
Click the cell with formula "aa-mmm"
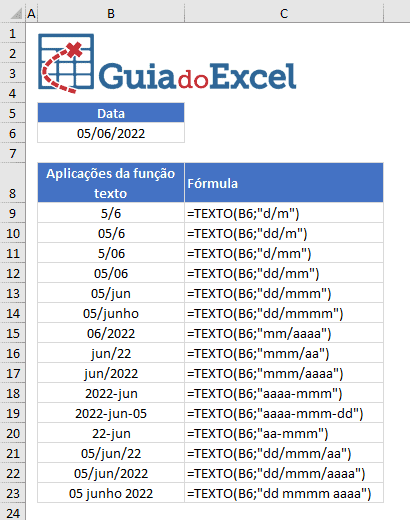click(284, 433)
